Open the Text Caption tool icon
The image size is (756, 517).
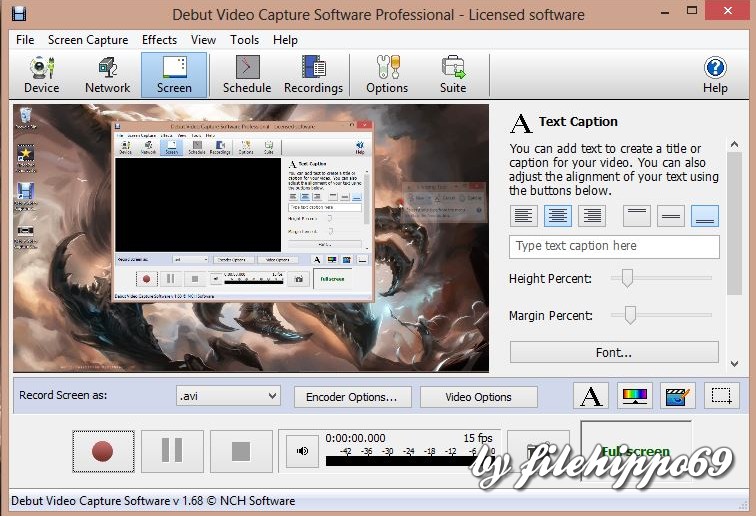point(591,396)
